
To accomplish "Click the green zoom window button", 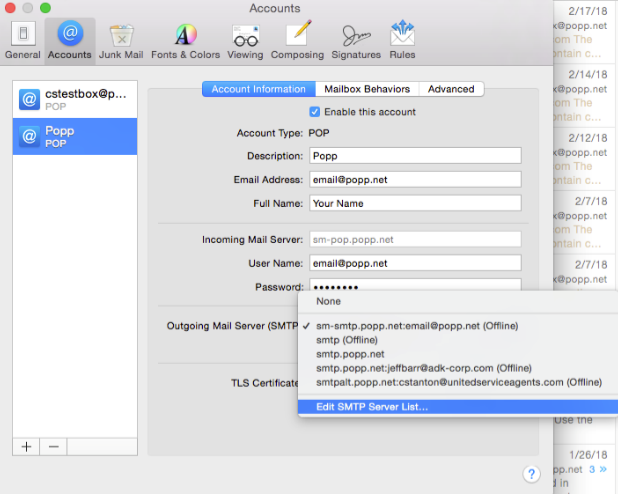I will pyautogui.click(x=45, y=7).
